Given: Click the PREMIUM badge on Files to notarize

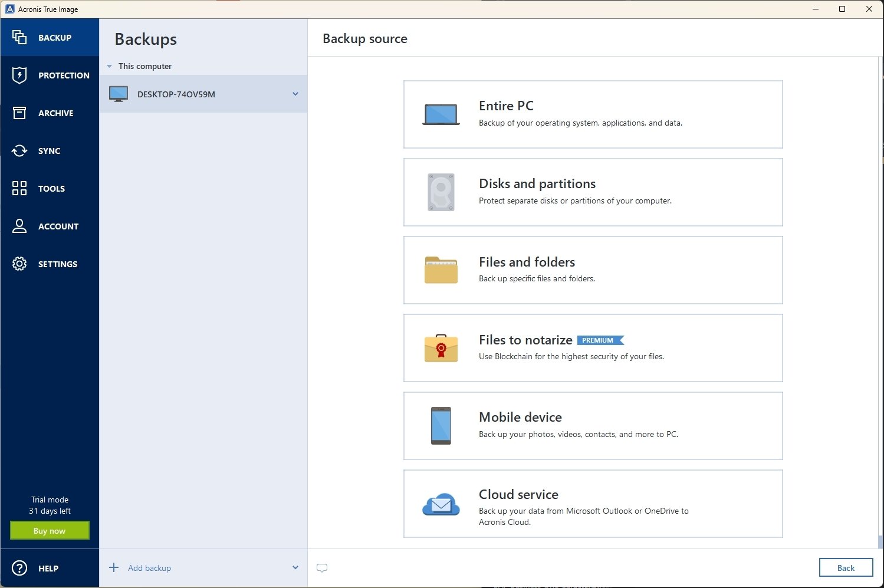Looking at the screenshot, I should [x=600, y=340].
